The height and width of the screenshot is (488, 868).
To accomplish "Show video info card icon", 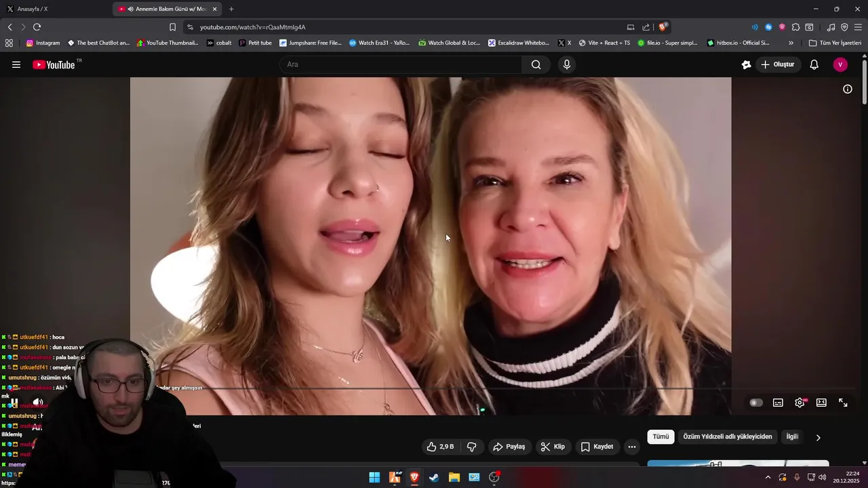I will point(848,89).
